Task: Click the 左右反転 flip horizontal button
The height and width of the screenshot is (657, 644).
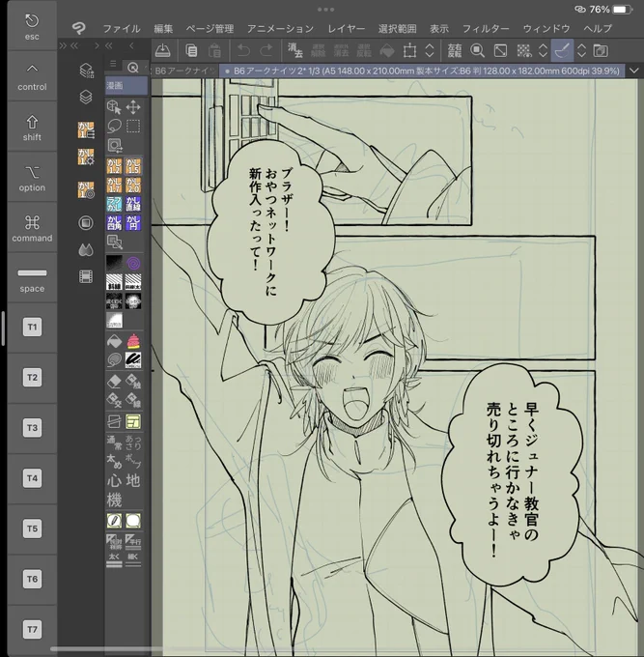Action: [x=455, y=50]
